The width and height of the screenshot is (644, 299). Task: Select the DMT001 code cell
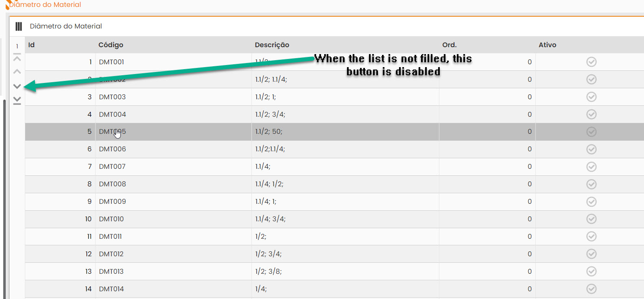[x=173, y=62]
